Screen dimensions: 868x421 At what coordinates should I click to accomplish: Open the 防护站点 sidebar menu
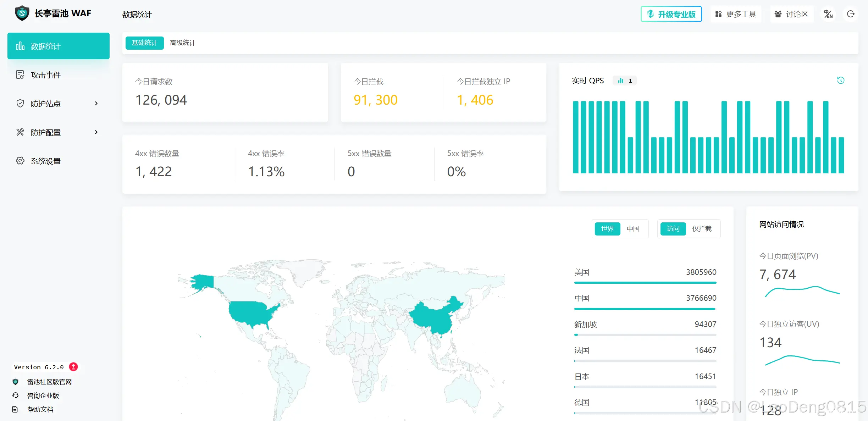[x=59, y=104]
